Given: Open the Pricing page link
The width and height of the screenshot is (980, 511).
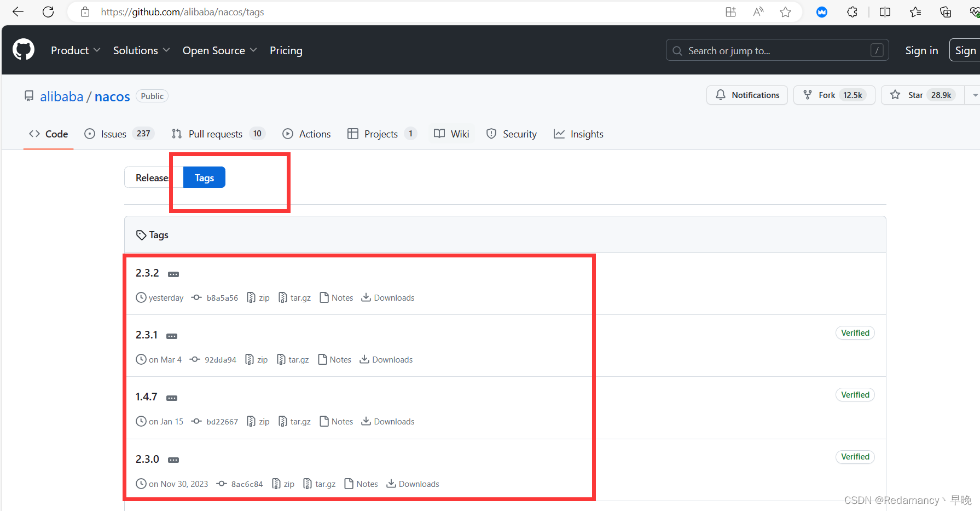Looking at the screenshot, I should pos(286,50).
